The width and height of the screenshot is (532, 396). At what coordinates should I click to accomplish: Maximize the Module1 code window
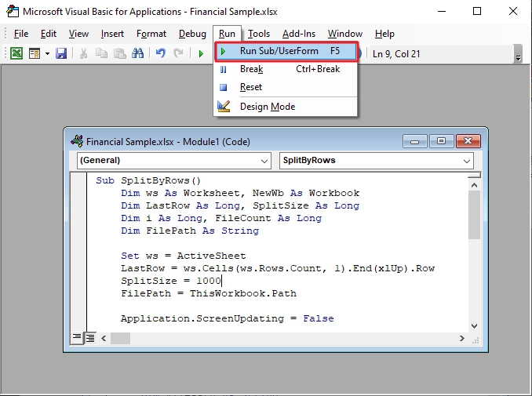(441, 141)
